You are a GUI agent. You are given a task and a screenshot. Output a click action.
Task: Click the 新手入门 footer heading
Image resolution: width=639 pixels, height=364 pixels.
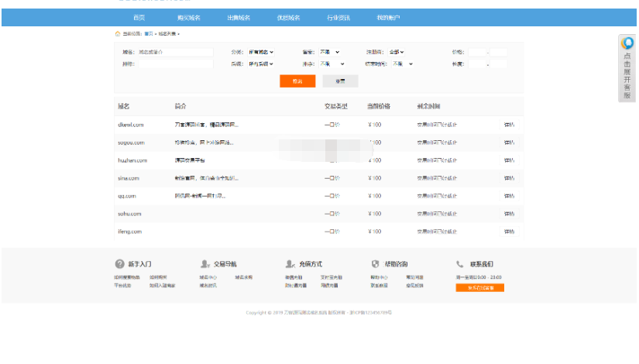point(139,264)
